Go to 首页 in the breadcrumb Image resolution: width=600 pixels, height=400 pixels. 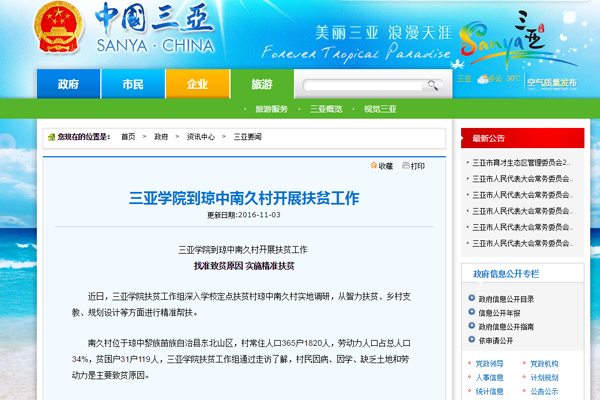[128, 136]
